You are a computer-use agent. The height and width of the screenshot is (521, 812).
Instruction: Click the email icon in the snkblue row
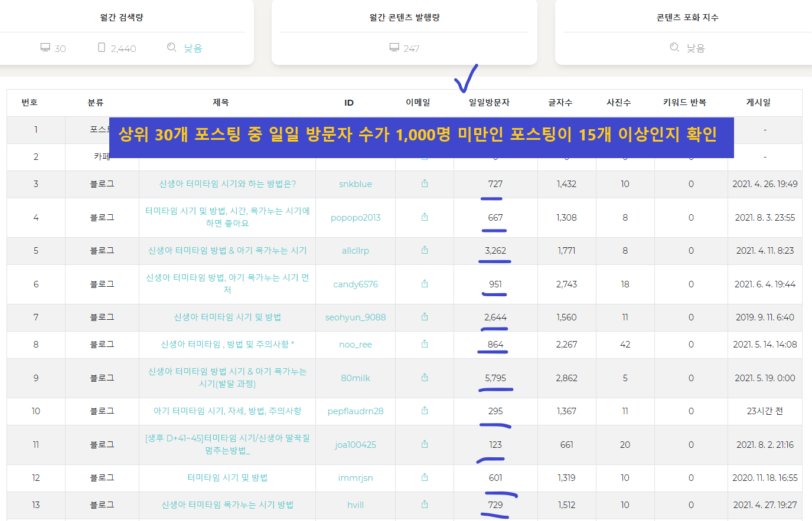click(x=425, y=184)
